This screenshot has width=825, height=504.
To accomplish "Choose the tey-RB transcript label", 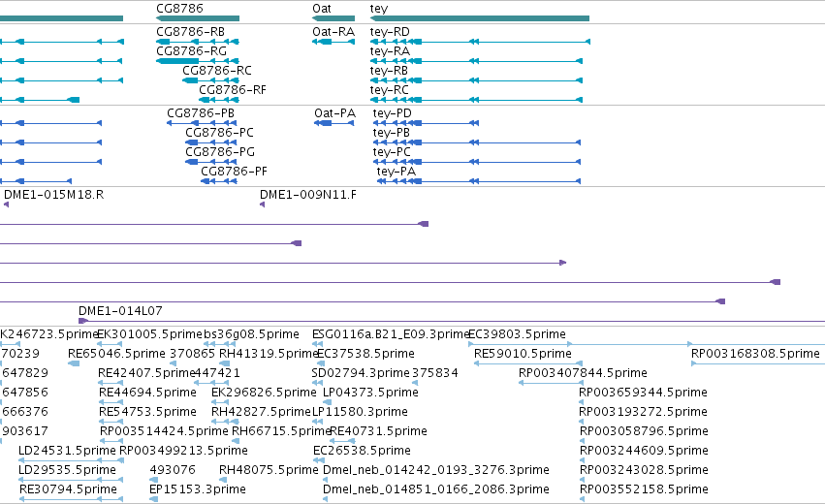I will pos(389,71).
